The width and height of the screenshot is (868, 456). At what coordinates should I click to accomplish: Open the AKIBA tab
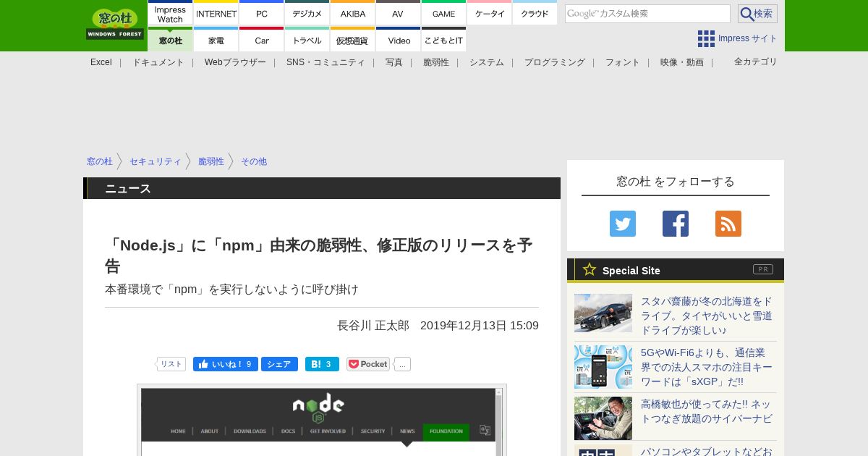(353, 13)
